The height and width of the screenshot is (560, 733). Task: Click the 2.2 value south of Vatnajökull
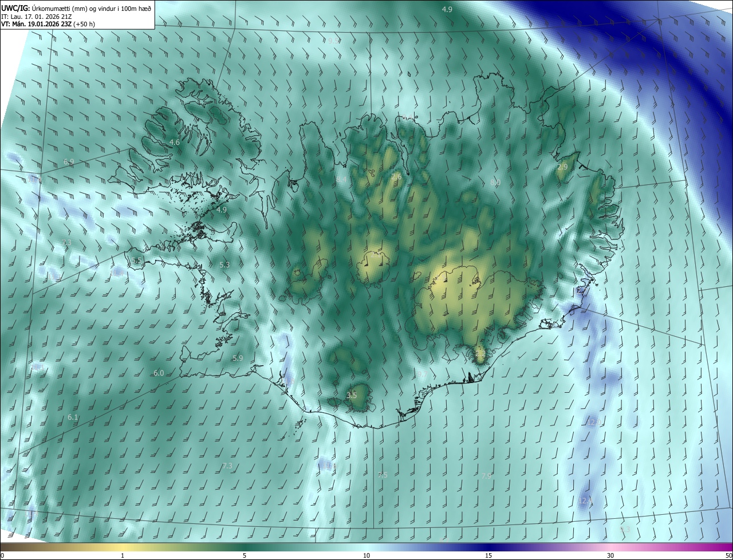point(480,354)
